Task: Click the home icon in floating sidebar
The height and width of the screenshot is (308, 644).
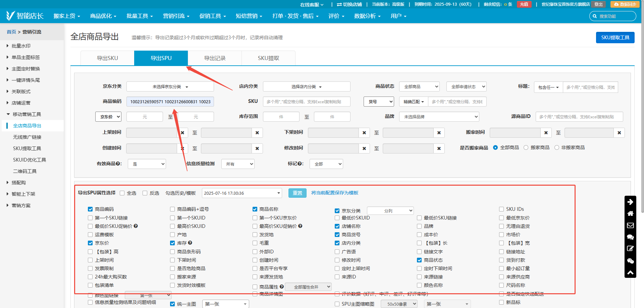Action: point(630,213)
